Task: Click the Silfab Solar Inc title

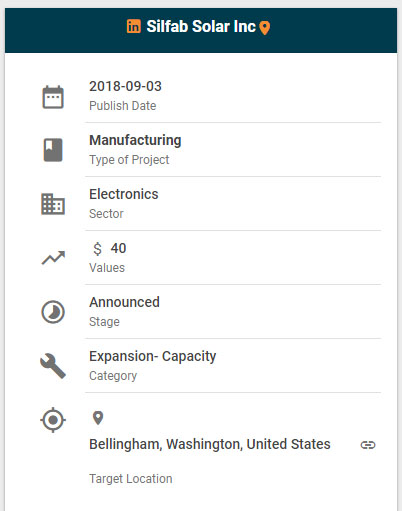Action: (201, 27)
